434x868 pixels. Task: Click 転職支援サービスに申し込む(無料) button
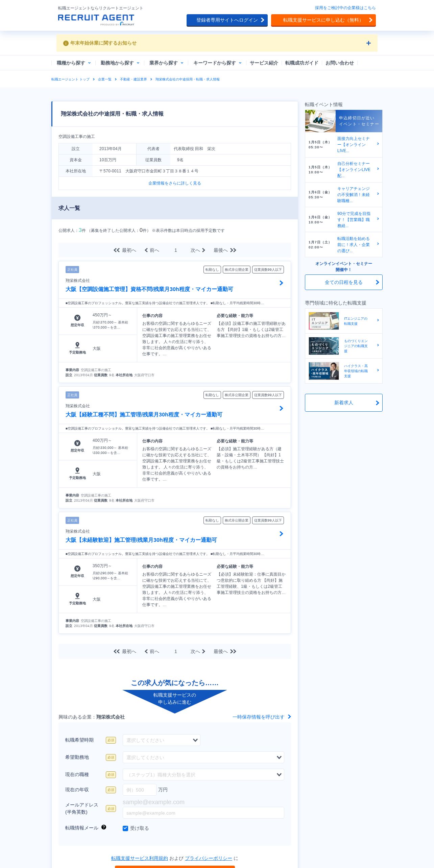pos(323,20)
